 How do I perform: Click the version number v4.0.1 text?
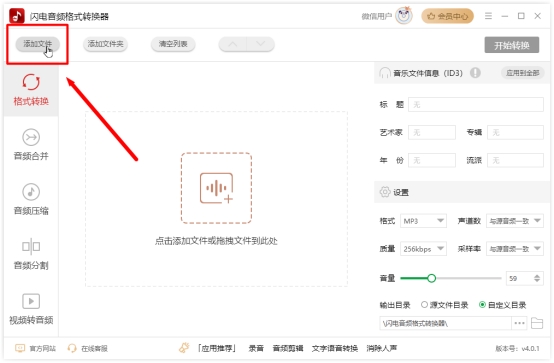[518, 349]
